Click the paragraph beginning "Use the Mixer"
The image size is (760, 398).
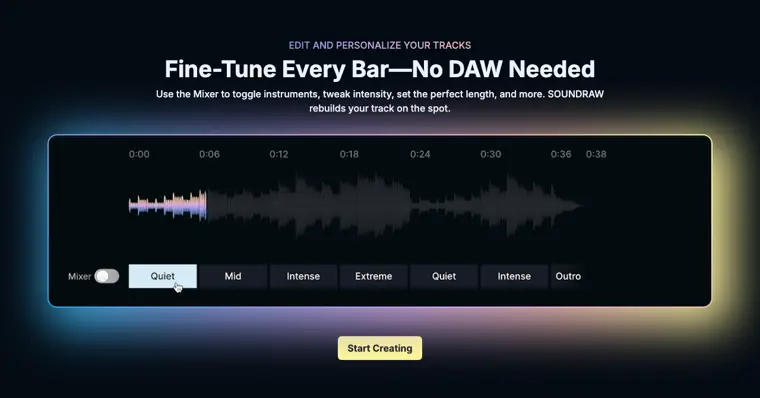pos(380,101)
